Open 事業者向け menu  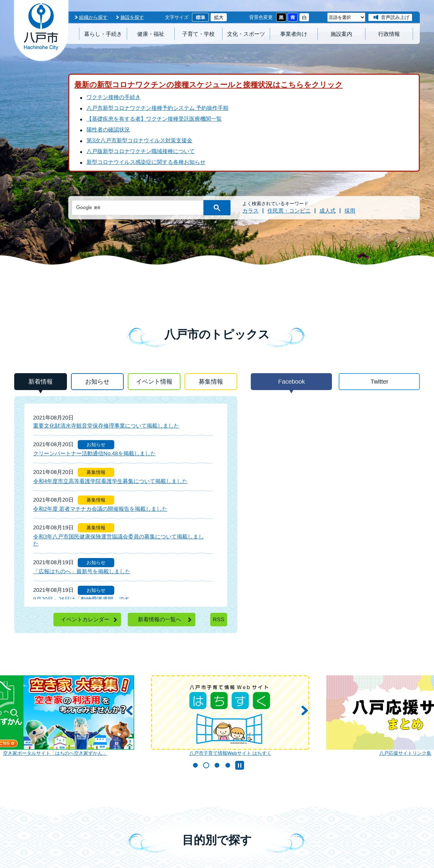click(294, 34)
